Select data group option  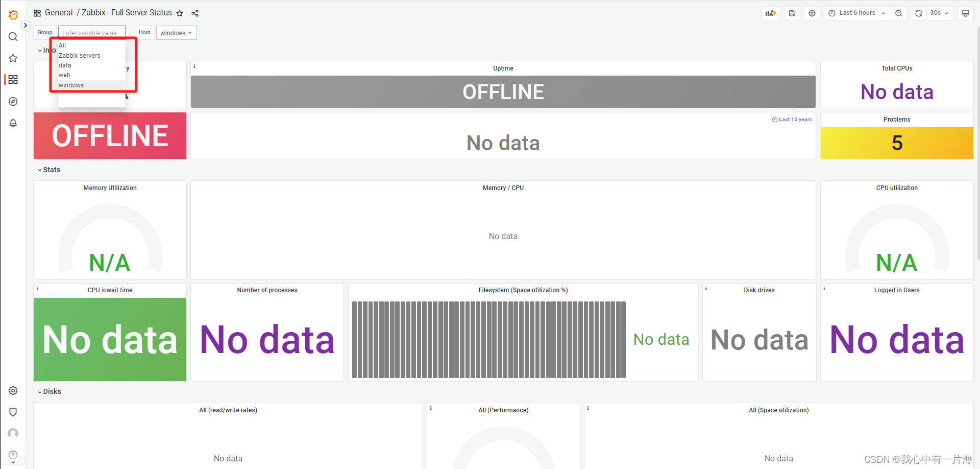(x=92, y=65)
